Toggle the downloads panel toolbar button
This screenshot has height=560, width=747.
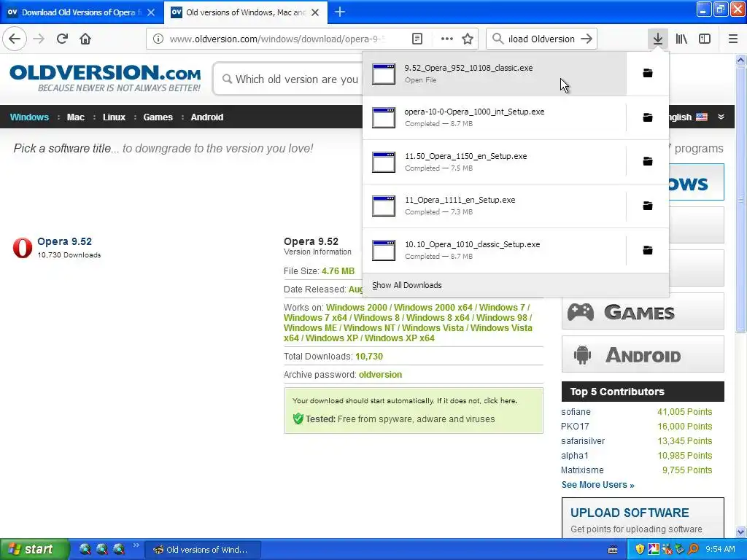click(658, 39)
